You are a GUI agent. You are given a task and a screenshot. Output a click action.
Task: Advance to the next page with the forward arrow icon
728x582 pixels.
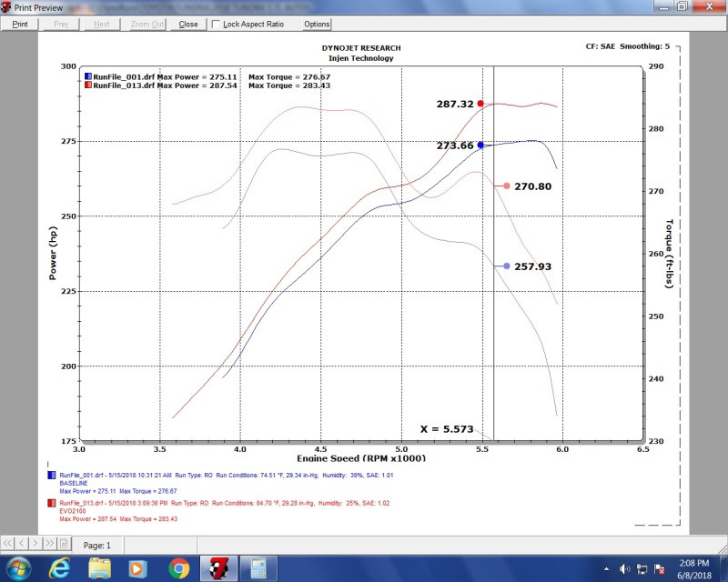[35, 544]
